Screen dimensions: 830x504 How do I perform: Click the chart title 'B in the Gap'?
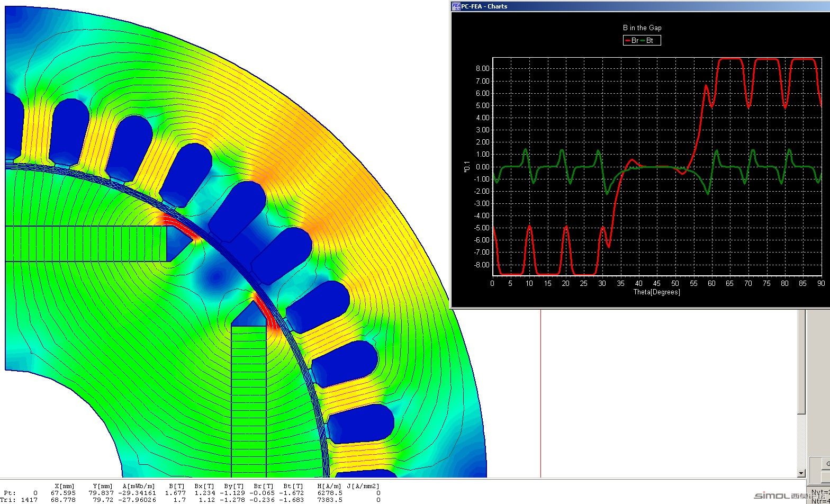point(642,28)
